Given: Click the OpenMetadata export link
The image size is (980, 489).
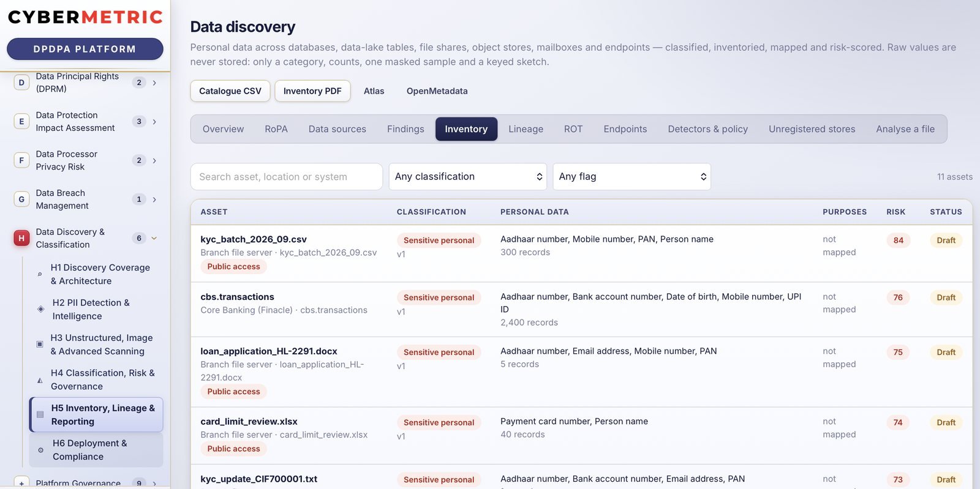Looking at the screenshot, I should click(x=437, y=91).
